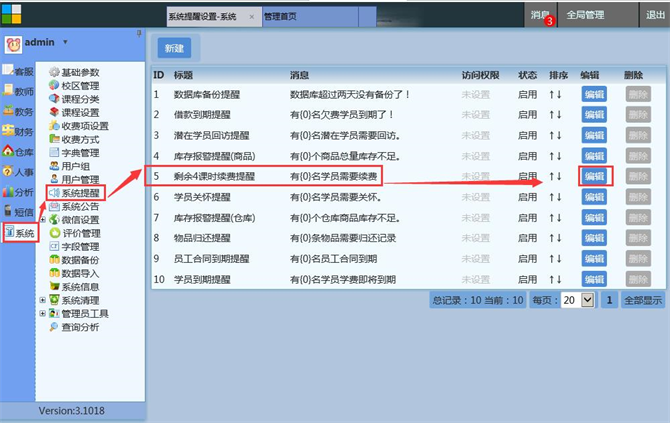
Task: Pin the sidebar with pushpin icon
Action: click(x=139, y=34)
